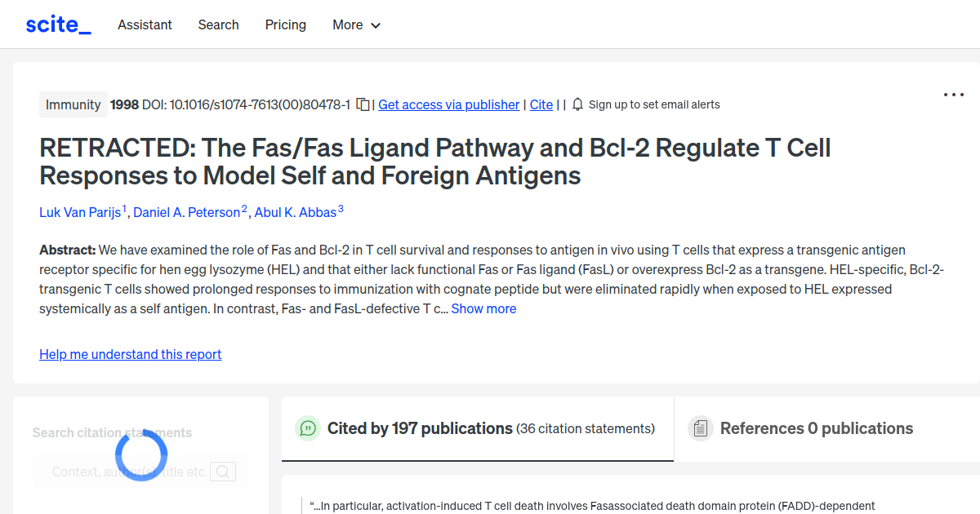Open the three-dot options menu
Screen dimensions: 980x514
pos(953,95)
